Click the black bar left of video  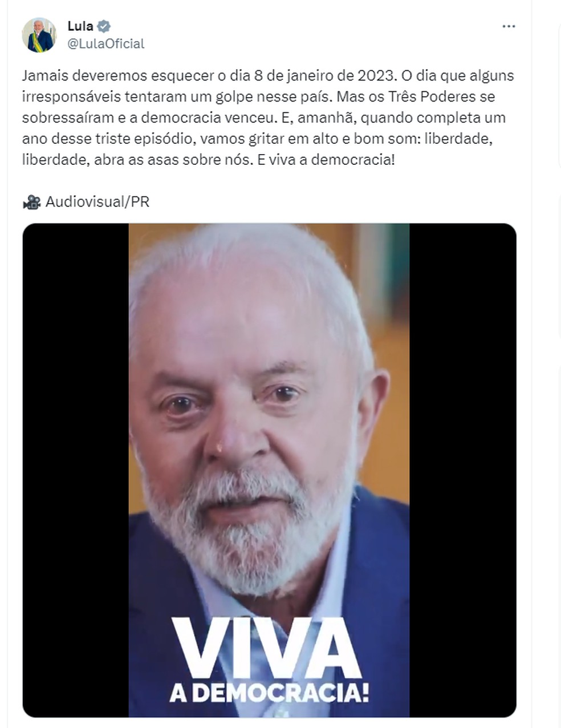[76, 470]
